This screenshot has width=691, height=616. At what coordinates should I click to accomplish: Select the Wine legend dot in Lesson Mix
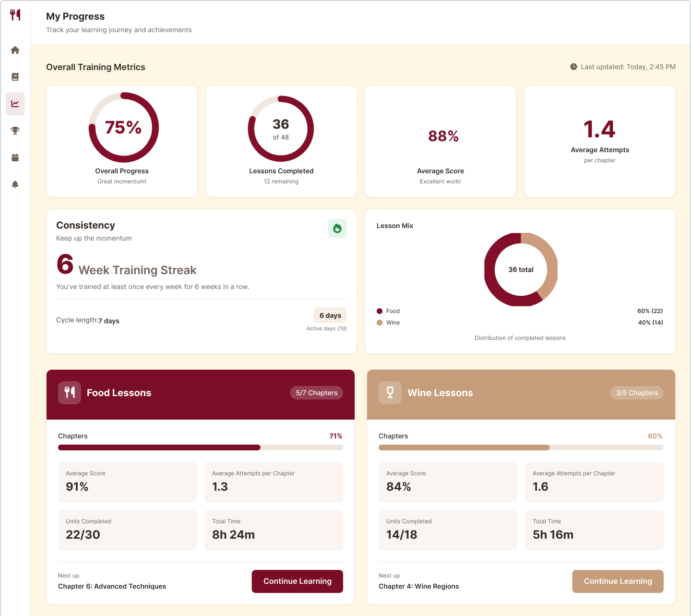[x=380, y=322]
